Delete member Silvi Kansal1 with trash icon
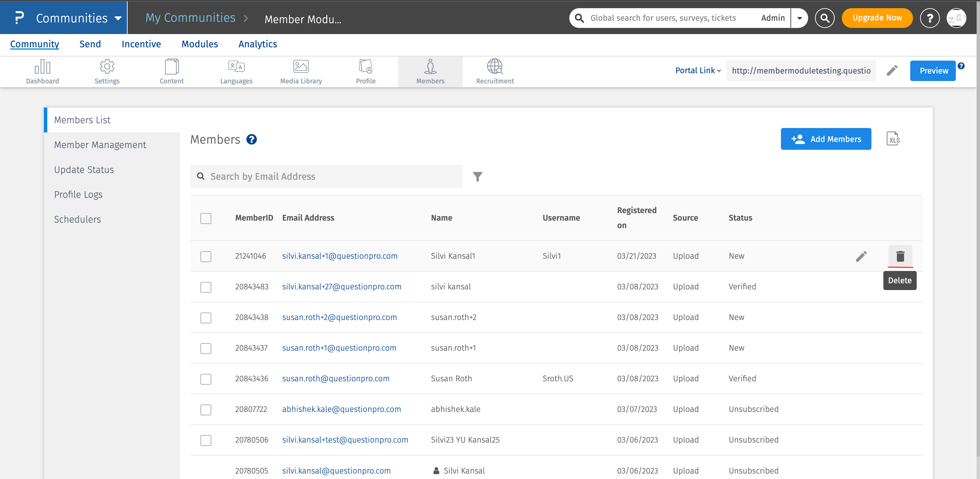This screenshot has width=980, height=479. coord(900,256)
